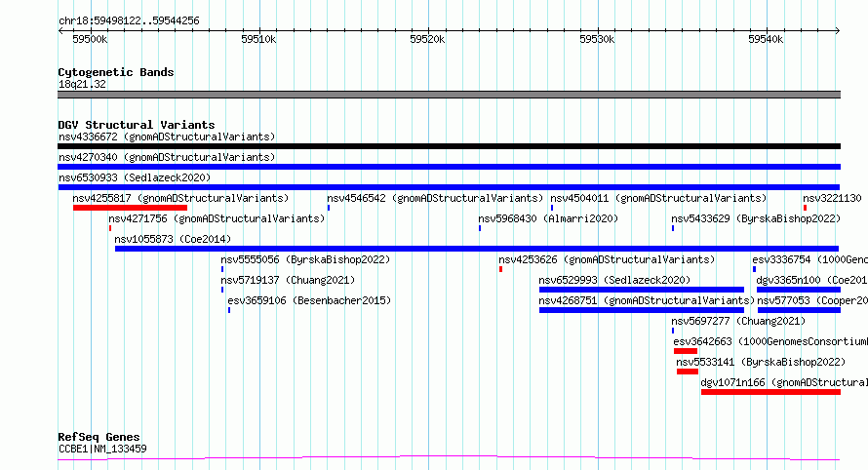Select the nsv4268751 variant label
The image size is (868, 470).
point(648,300)
